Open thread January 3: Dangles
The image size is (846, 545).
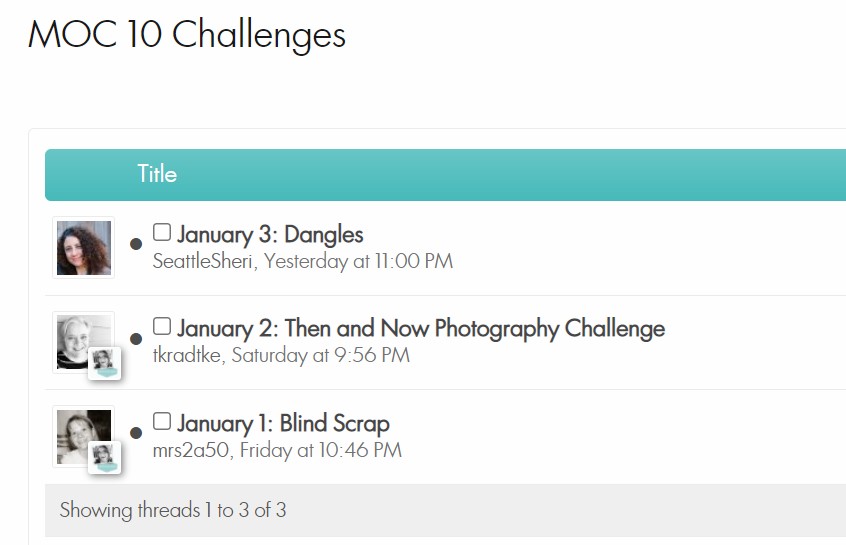tap(270, 235)
